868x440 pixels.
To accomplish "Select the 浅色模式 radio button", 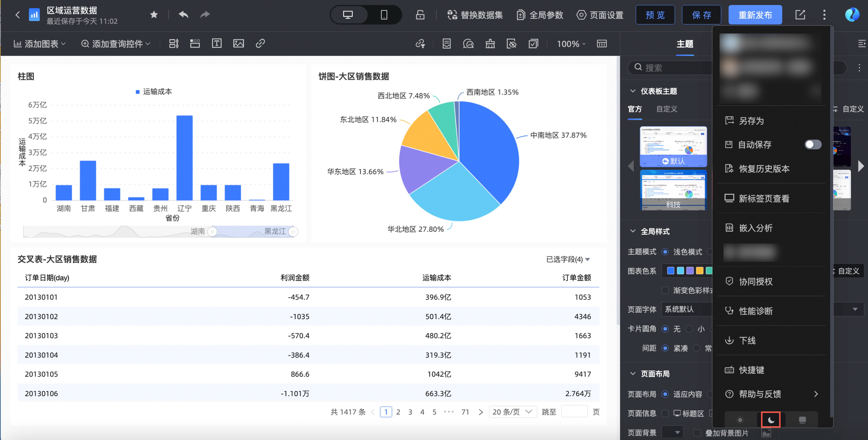I will point(665,251).
